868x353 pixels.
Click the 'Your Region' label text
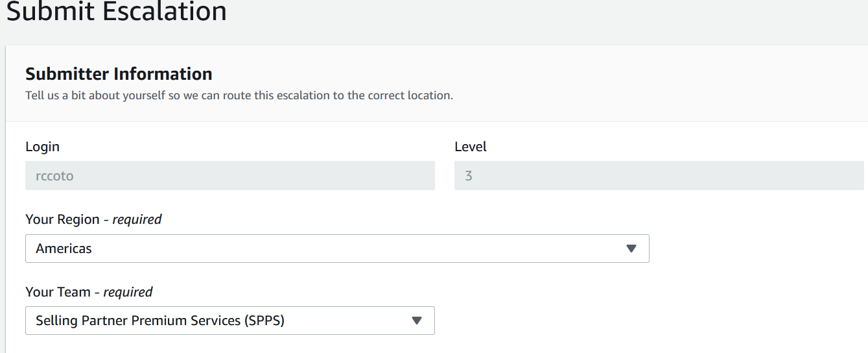tap(62, 219)
